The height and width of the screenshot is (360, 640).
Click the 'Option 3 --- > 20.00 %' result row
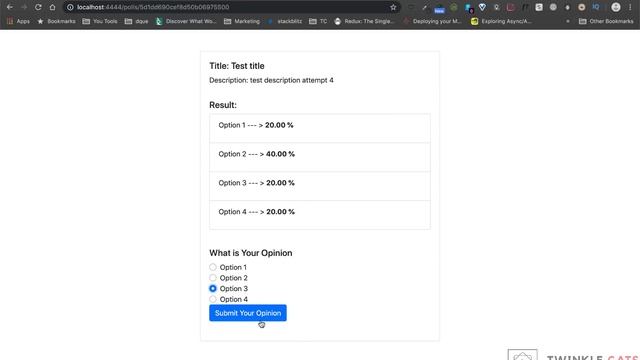tap(320, 186)
